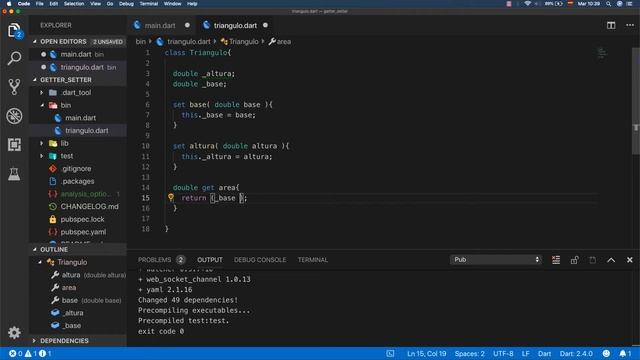Open Source Control view
Viewport: 640px width, 360px height.
coord(14,87)
